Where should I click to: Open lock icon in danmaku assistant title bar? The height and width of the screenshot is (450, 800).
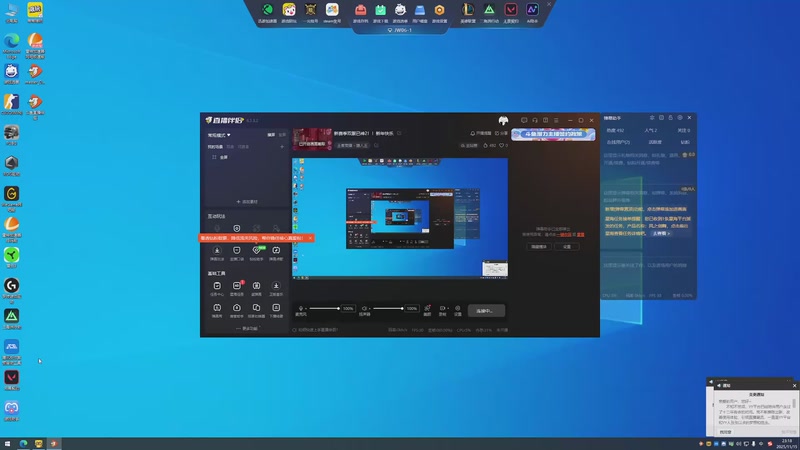click(x=670, y=118)
